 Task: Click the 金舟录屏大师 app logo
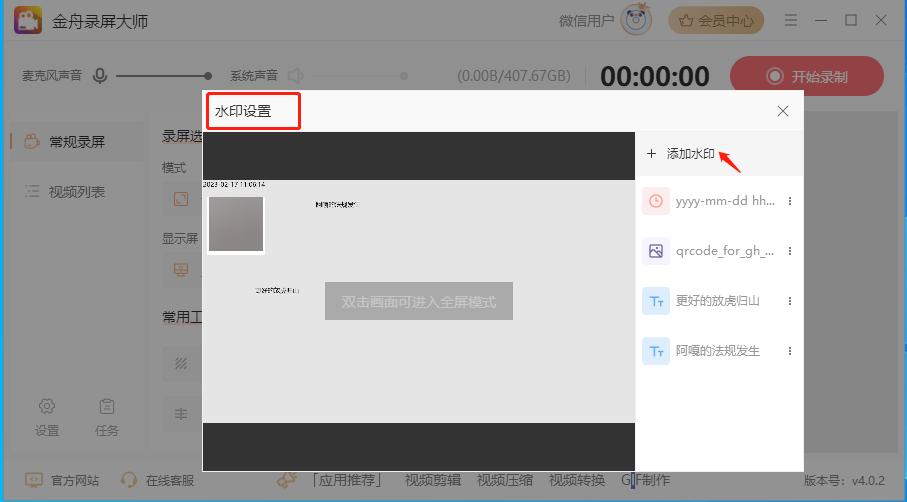coord(28,21)
